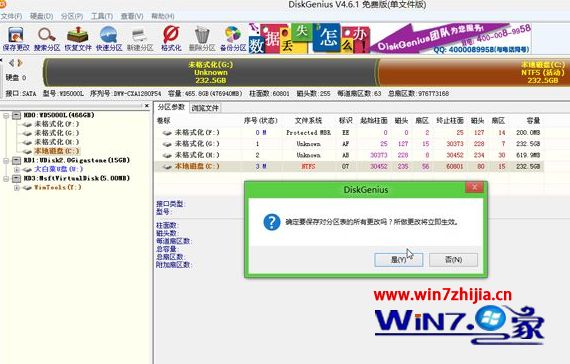Viewport: 570px width, 364px height.
Task: Click the Local Disk (C:) NTFS partition bar
Action: tap(474, 72)
